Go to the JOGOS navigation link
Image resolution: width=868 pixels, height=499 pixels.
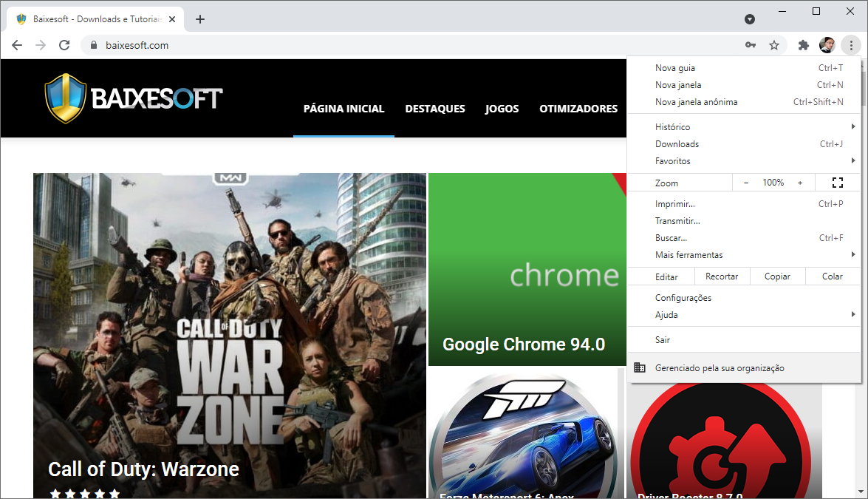pyautogui.click(x=502, y=109)
